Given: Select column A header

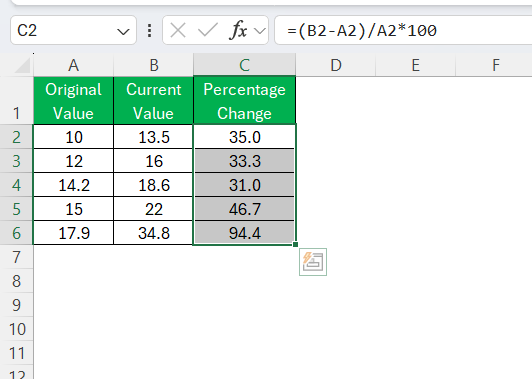Looking at the screenshot, I should pyautogui.click(x=73, y=65).
